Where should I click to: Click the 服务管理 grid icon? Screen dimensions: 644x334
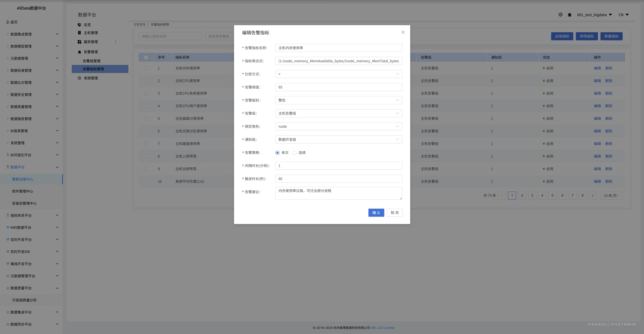[80, 42]
